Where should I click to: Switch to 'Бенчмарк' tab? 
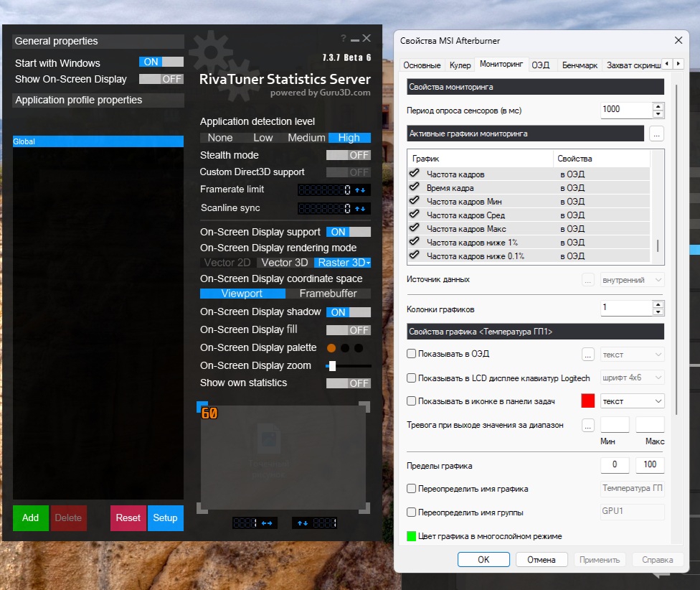tap(580, 65)
